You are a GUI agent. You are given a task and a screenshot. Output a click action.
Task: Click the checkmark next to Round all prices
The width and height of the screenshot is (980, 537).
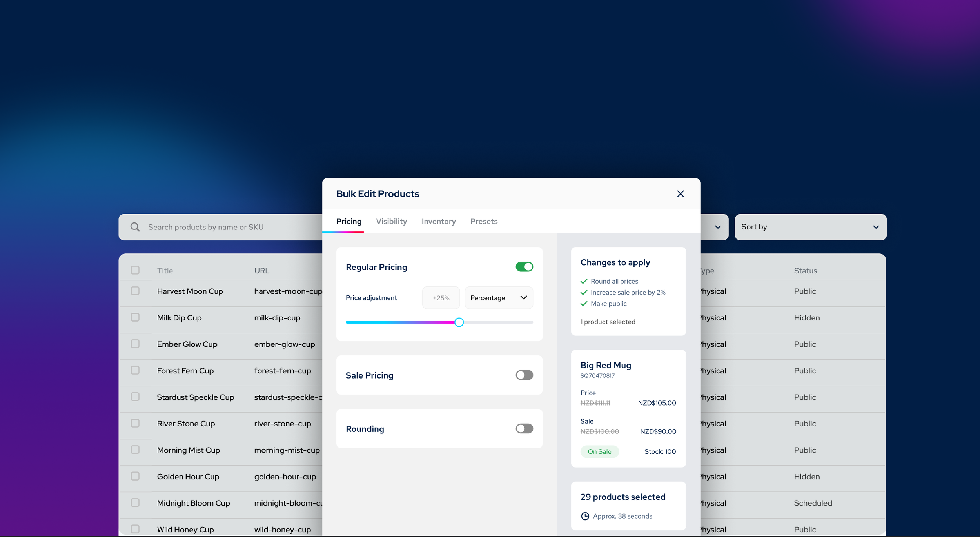(x=584, y=281)
